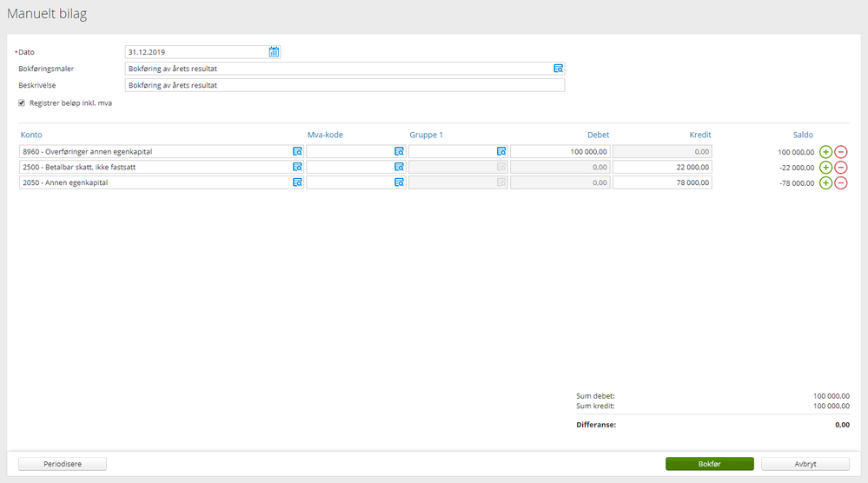Open account lookup for 2500 row
868x483 pixels.
point(297,167)
